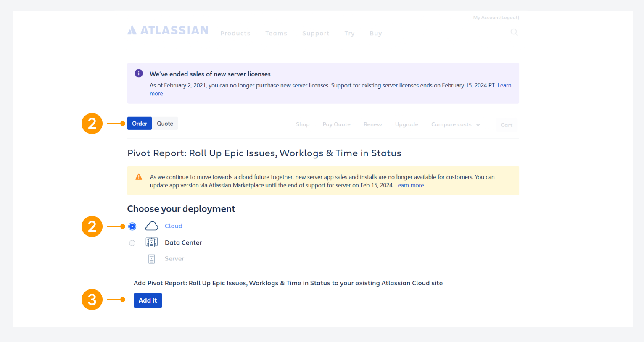The image size is (644, 342).
Task: Go to the Shop section
Action: (303, 124)
